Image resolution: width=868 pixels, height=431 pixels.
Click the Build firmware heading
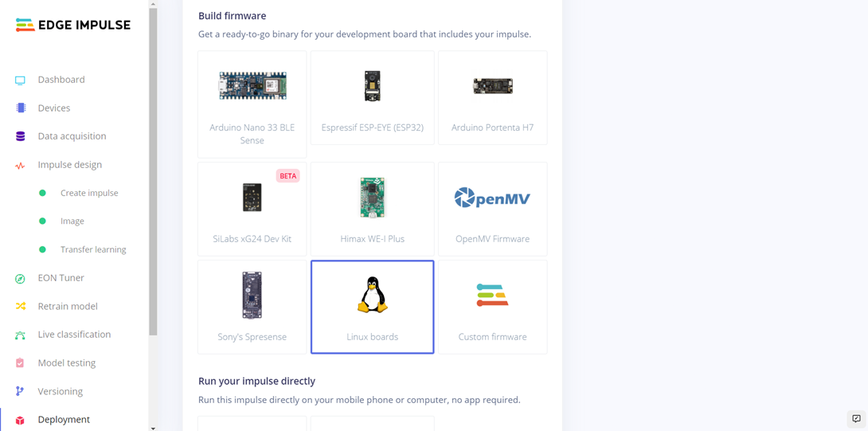coord(233,15)
